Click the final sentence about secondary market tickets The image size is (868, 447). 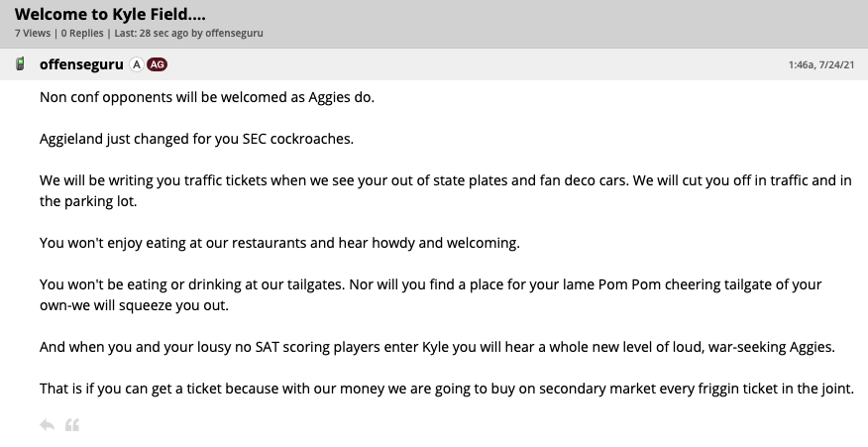446,388
